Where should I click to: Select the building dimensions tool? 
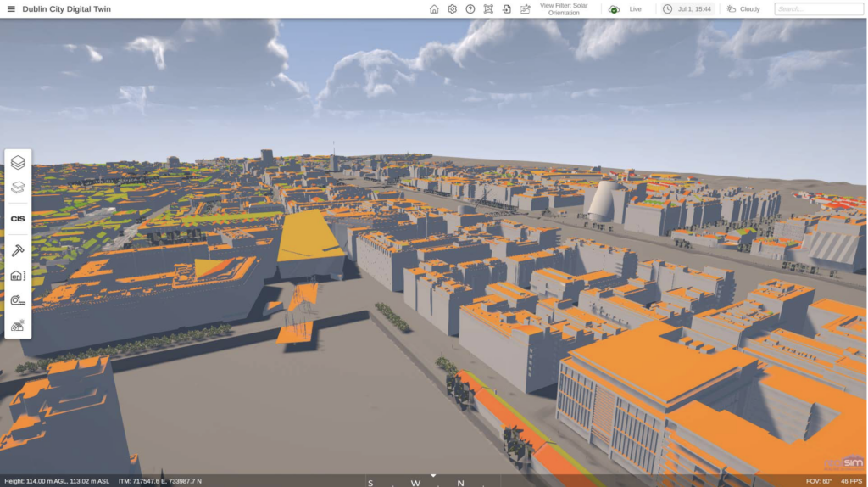click(x=18, y=276)
